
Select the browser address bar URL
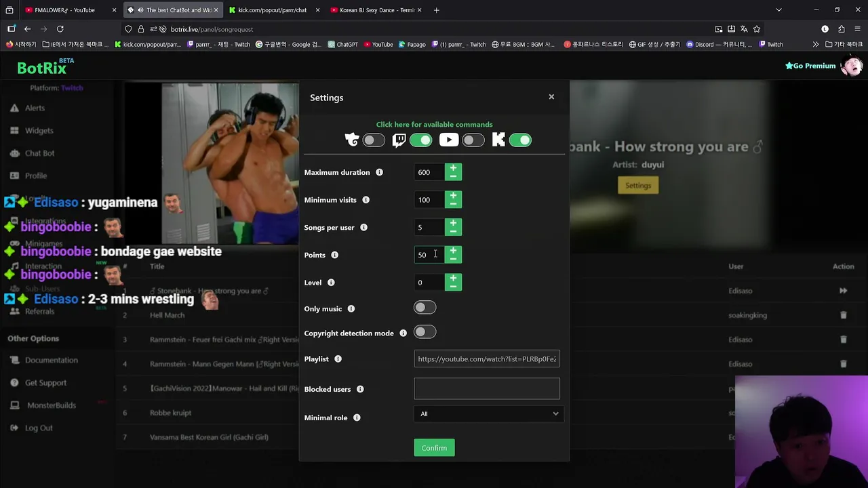pyautogui.click(x=212, y=29)
